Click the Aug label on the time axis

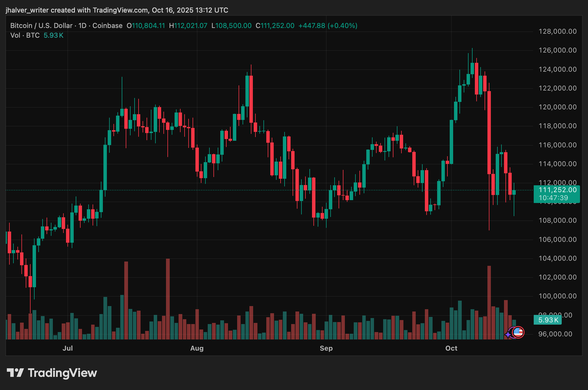pos(197,349)
